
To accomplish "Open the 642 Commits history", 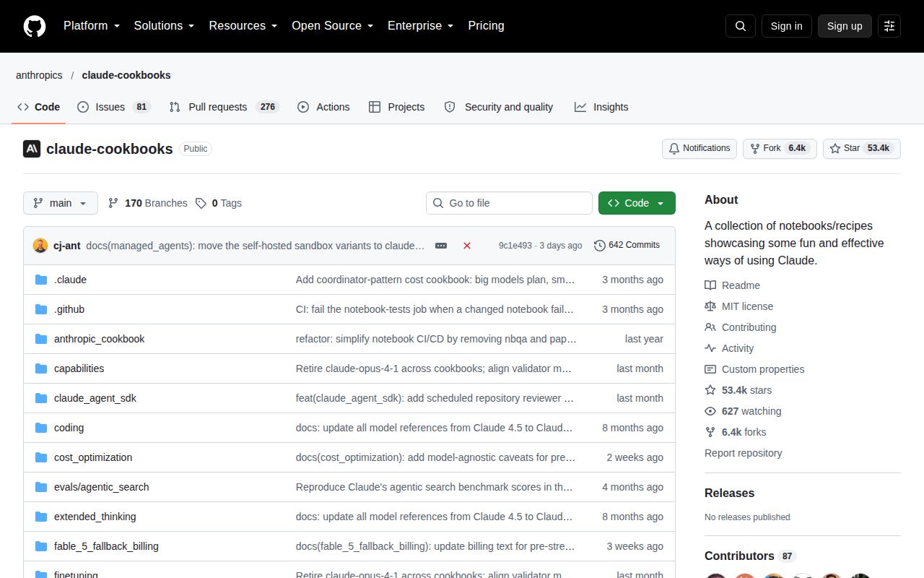I will click(x=627, y=245).
